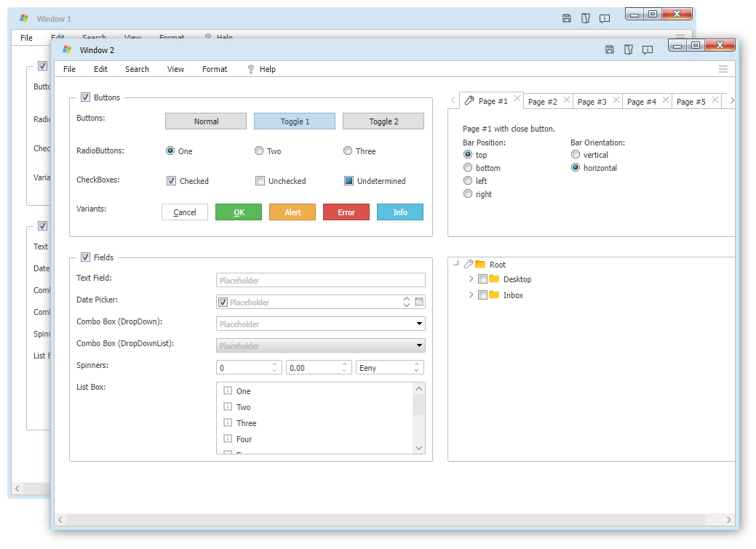
Task: Step the Eeny spinner value
Action: coord(416,367)
